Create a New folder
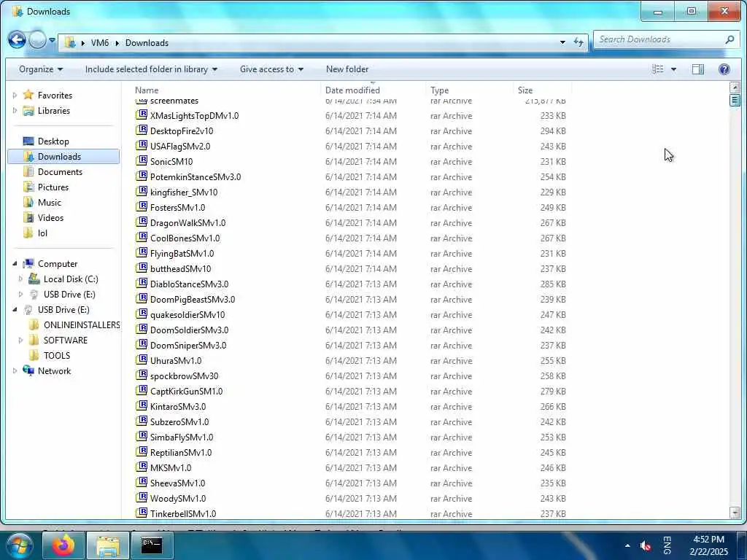The width and height of the screenshot is (747, 560). tap(347, 69)
